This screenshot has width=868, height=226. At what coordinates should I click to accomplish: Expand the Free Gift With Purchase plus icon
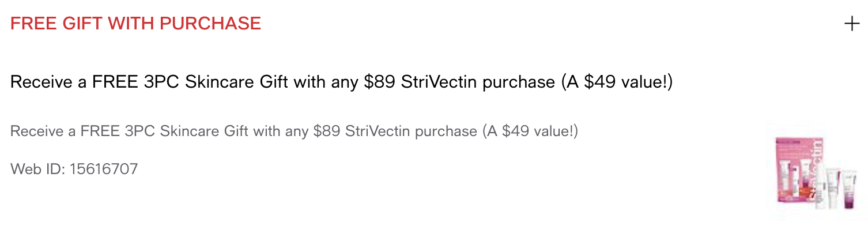pyautogui.click(x=851, y=24)
